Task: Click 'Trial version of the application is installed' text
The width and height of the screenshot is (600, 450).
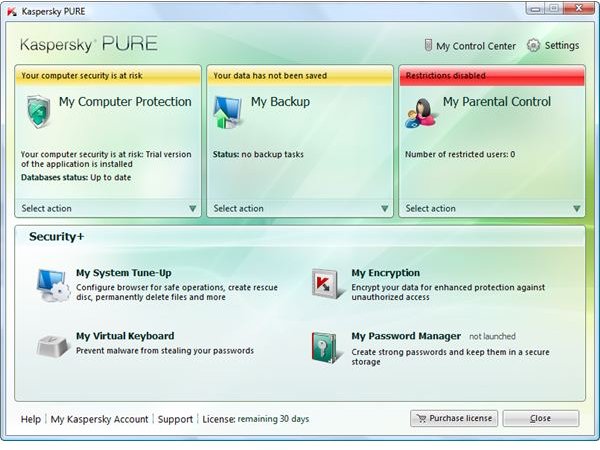Action: point(106,159)
